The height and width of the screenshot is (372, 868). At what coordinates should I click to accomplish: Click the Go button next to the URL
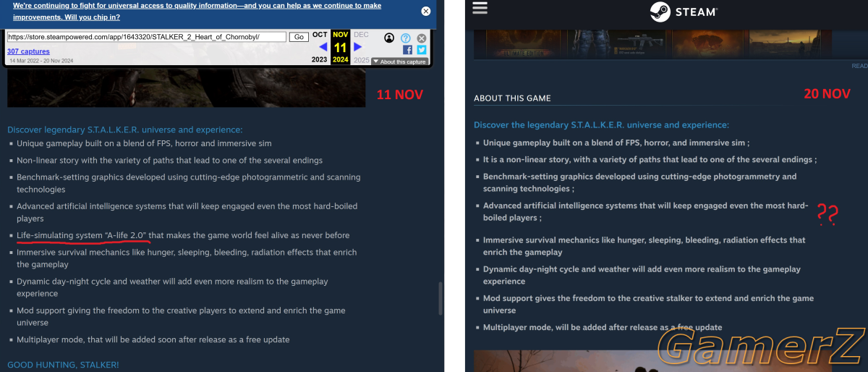tap(299, 37)
